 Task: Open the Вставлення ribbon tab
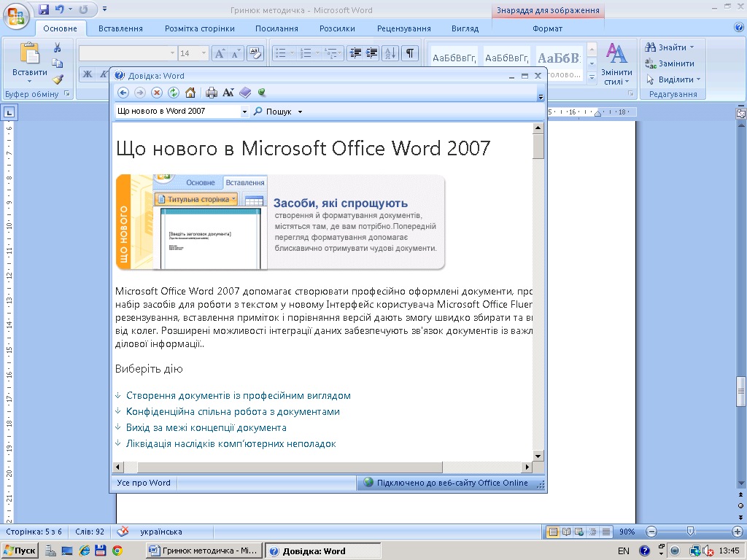pos(120,28)
